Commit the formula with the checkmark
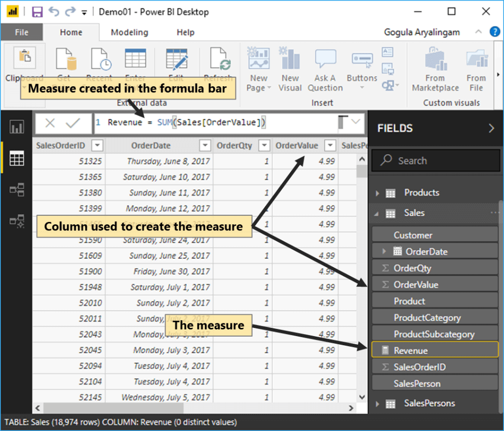Viewport: 504px width, 431px height. tap(73, 123)
